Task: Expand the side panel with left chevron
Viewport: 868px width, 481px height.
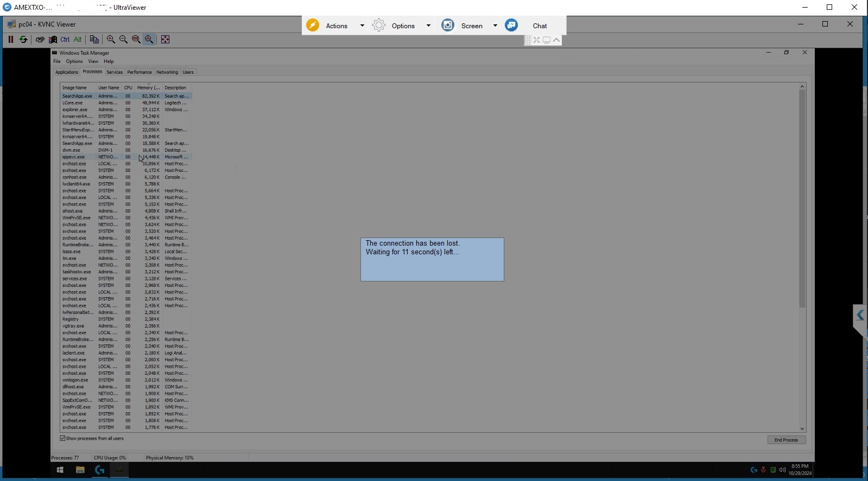Action: 860,315
